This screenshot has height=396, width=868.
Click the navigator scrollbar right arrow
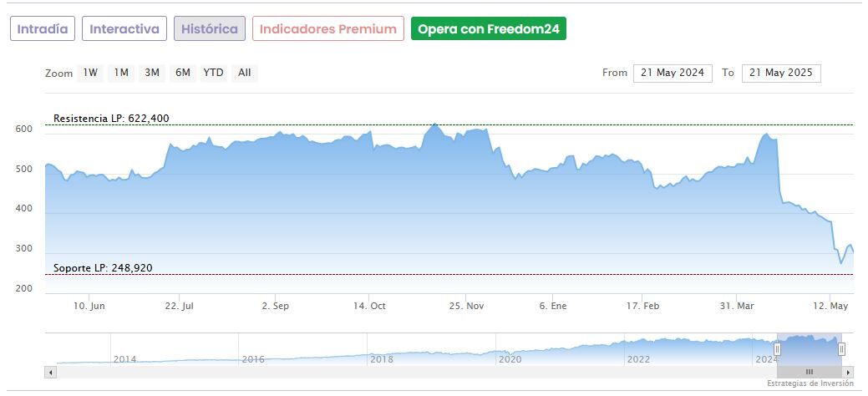(848, 372)
